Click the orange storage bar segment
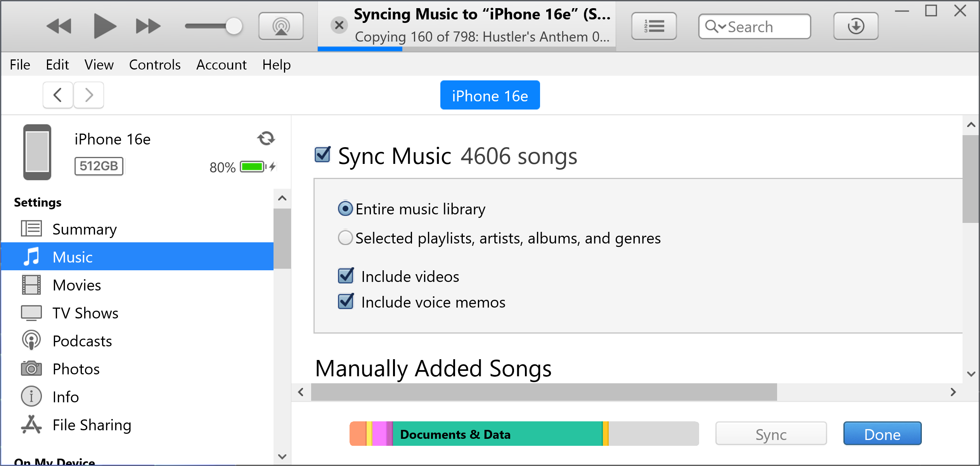Screen dimensions: 980x466 358,434
